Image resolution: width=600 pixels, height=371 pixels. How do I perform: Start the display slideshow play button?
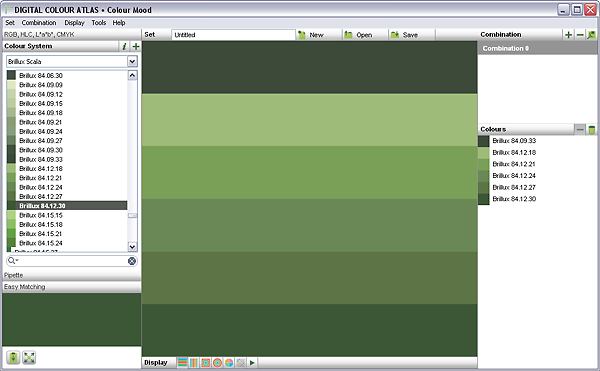click(x=252, y=362)
